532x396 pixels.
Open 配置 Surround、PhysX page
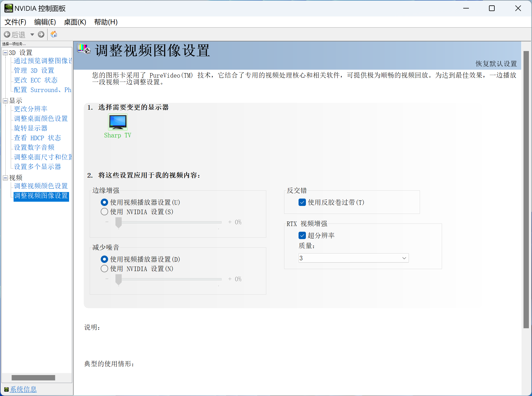(43, 90)
